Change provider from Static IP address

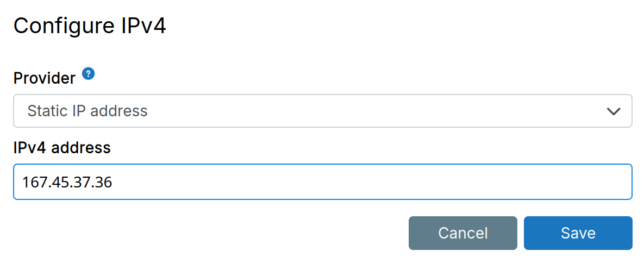coord(322,111)
